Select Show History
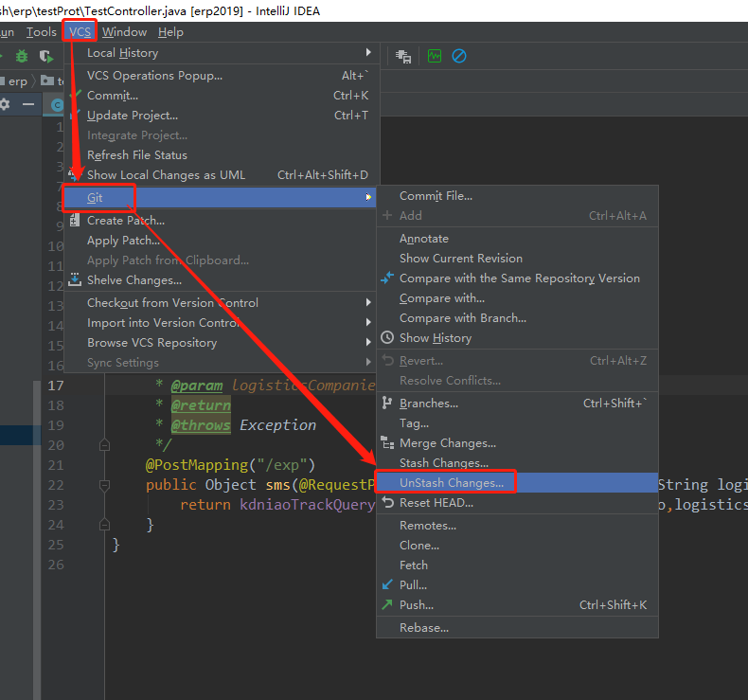This screenshot has width=748, height=700. (x=518, y=338)
